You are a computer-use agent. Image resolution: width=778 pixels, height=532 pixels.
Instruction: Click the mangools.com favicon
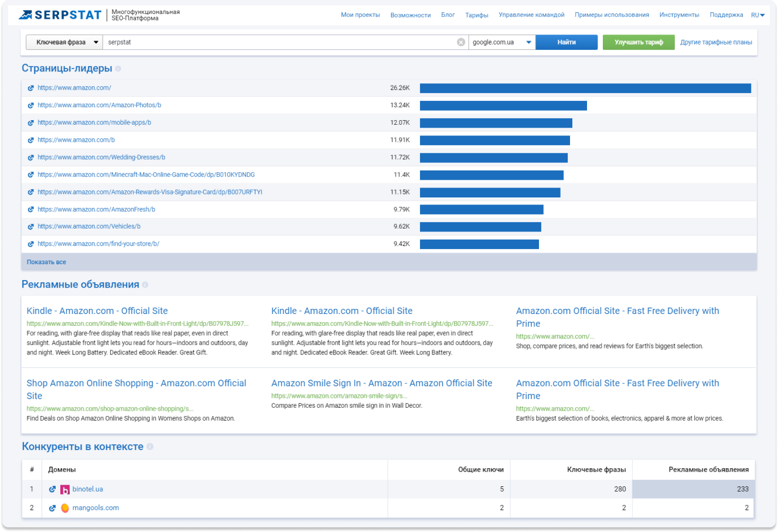point(65,508)
